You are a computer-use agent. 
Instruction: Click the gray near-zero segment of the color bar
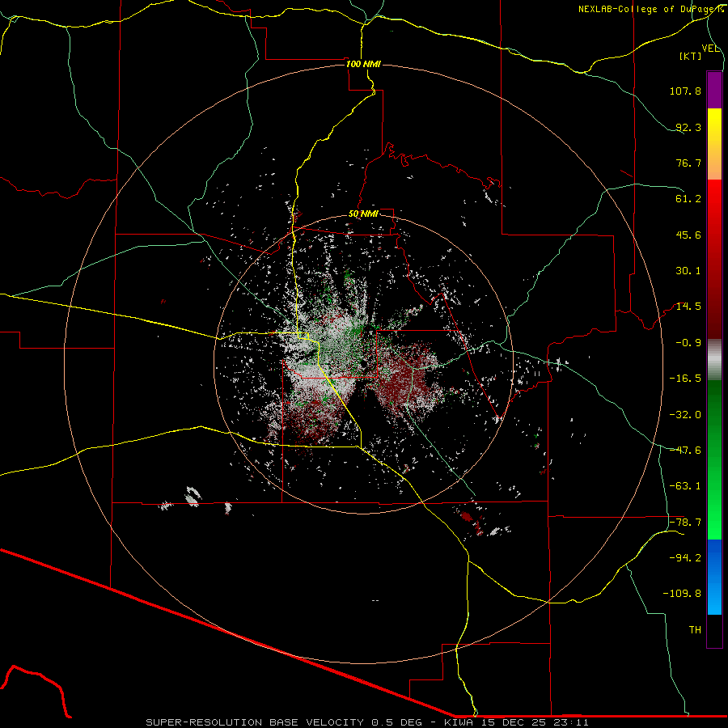[x=714, y=360]
